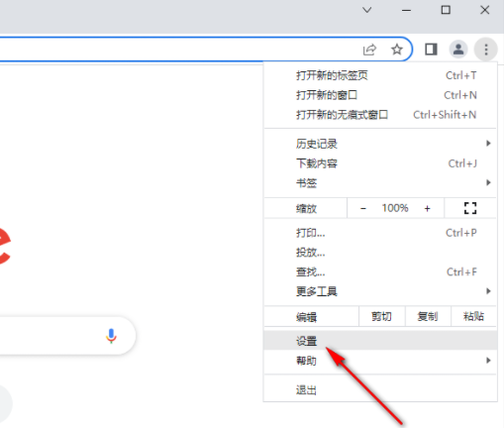Choose 查找... find option

pos(380,271)
